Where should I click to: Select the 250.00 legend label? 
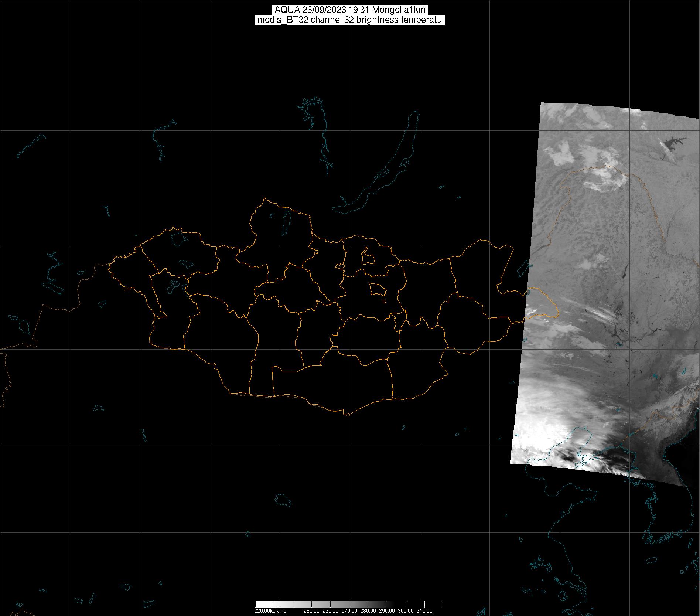pyautogui.click(x=311, y=611)
